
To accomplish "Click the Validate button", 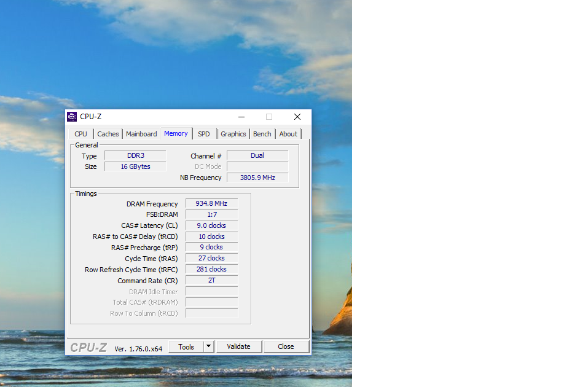I will coord(239,347).
